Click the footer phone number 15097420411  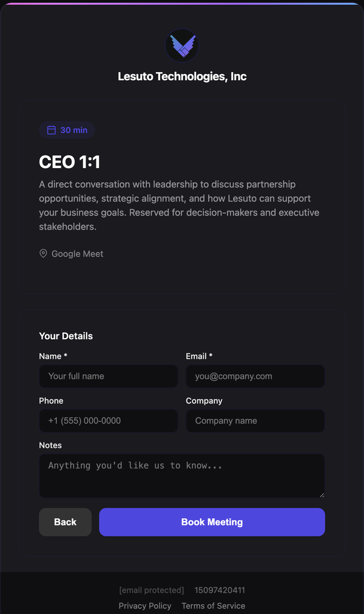220,590
